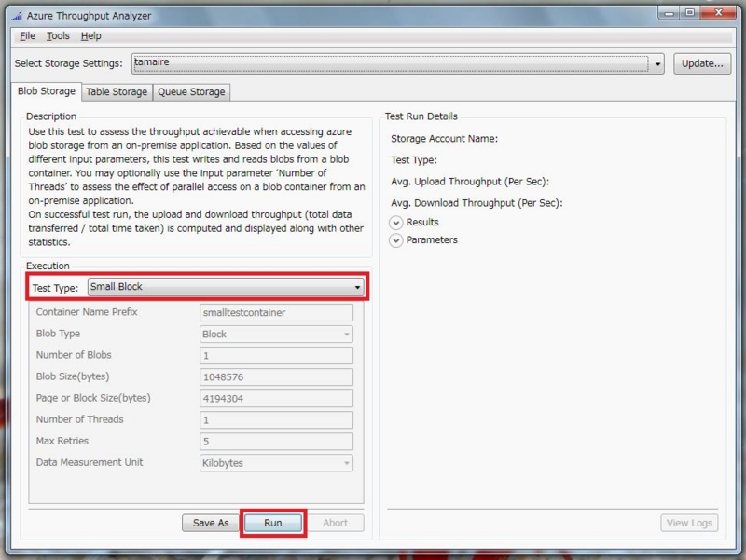Image resolution: width=746 pixels, height=560 pixels.
Task: Click the Max Retries field
Action: click(x=276, y=441)
